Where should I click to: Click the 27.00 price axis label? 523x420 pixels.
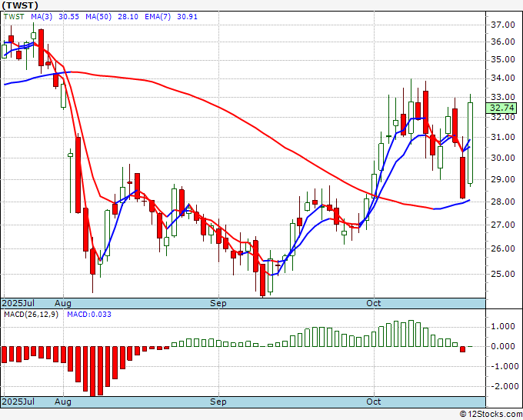[x=503, y=225]
